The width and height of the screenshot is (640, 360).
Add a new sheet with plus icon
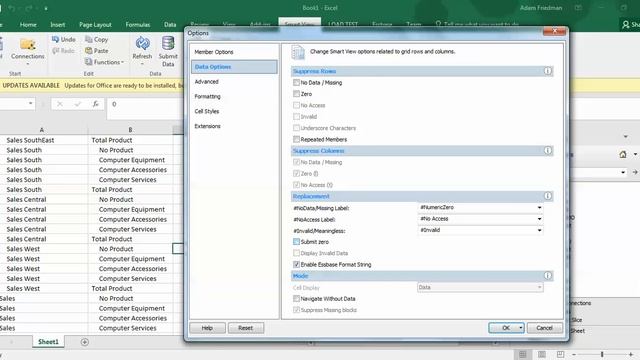pos(84,342)
